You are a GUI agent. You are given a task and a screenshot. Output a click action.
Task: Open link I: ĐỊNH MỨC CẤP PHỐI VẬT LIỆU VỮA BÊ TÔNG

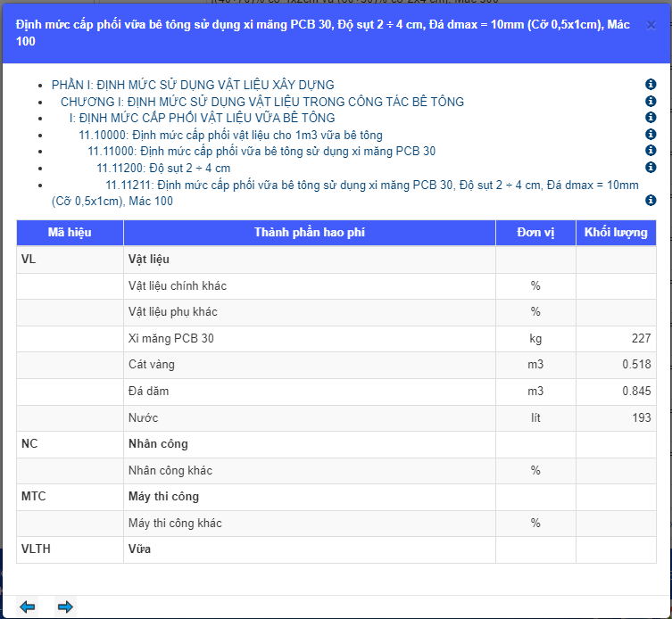[203, 118]
